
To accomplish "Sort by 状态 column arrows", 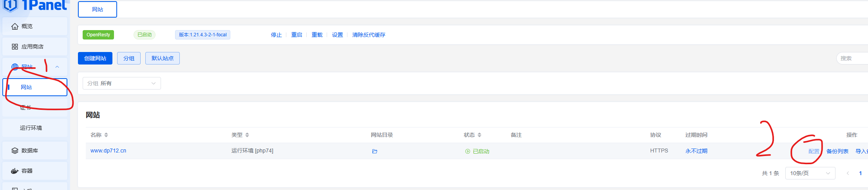I will 479,135.
